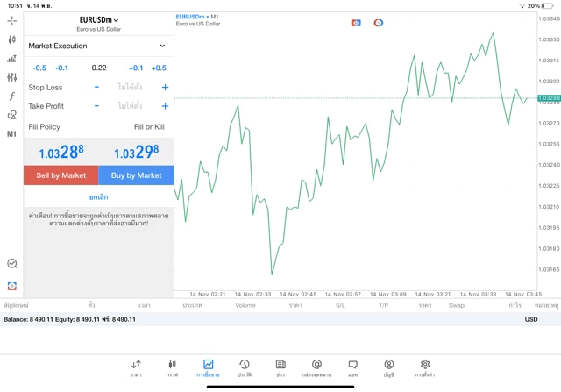Select the crosshair cursor tool
Viewport: 561px width, 392px height.
click(x=11, y=21)
